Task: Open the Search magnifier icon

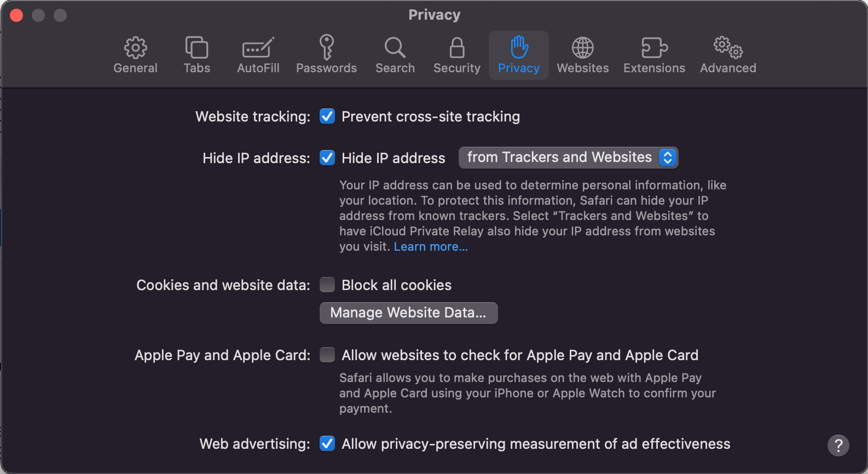Action: (x=395, y=48)
